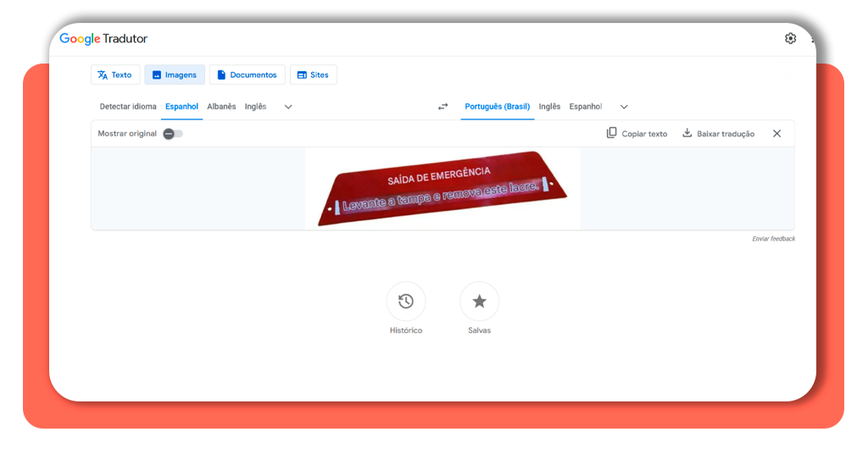Screen dimensions: 868x454
Task: Open the Histórico clock icon
Action: pyautogui.click(x=406, y=302)
